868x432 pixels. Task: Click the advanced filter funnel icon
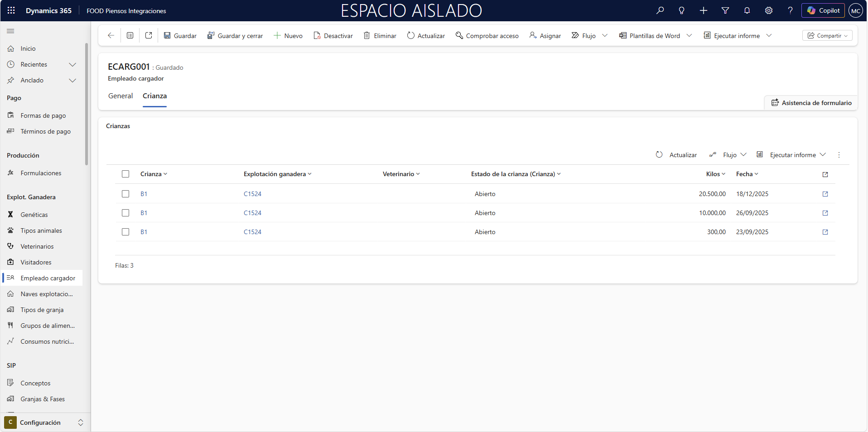(x=725, y=10)
